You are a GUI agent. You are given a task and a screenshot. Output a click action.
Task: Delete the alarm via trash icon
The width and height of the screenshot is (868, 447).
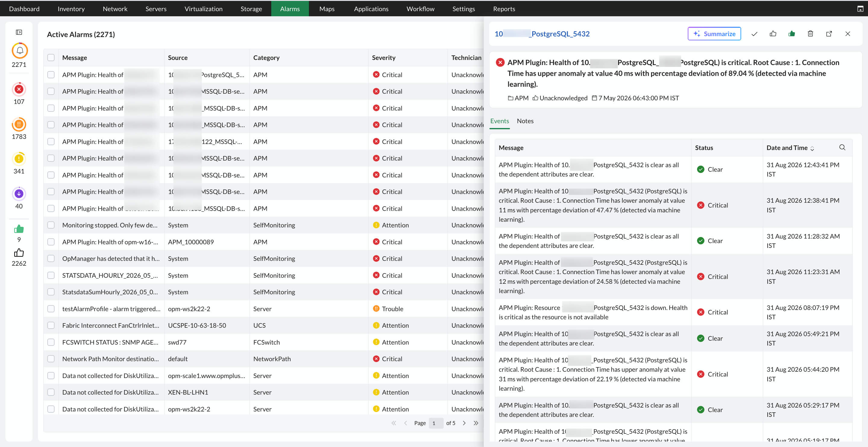click(810, 34)
